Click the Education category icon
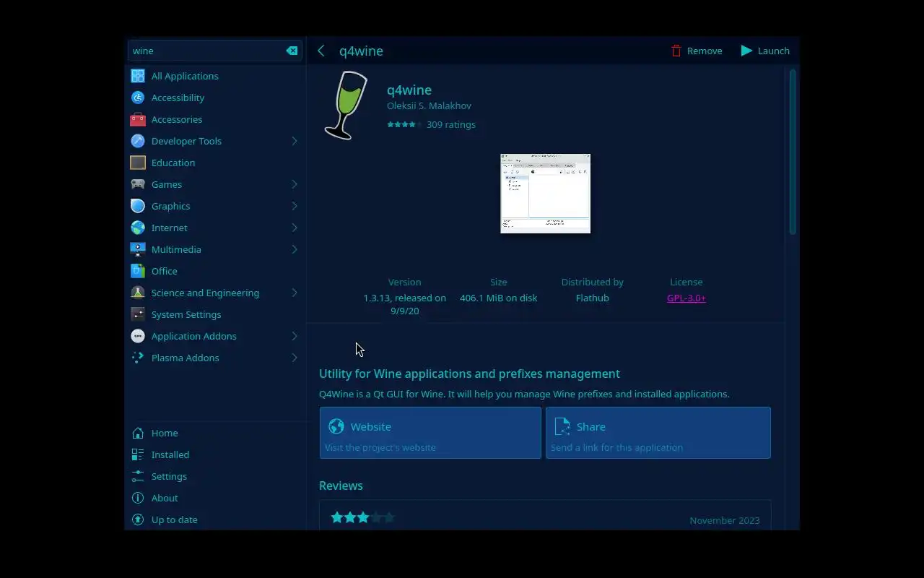 pos(138,163)
